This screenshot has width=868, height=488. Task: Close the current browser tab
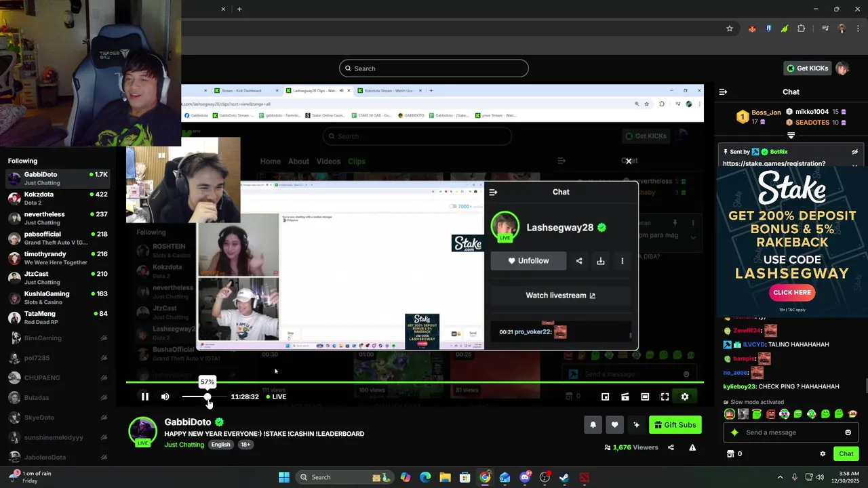tap(223, 9)
